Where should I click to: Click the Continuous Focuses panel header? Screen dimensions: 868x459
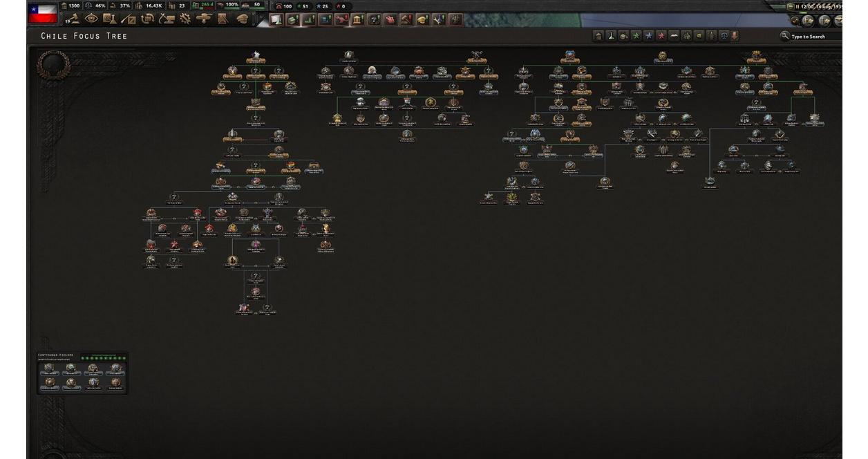pos(55,355)
